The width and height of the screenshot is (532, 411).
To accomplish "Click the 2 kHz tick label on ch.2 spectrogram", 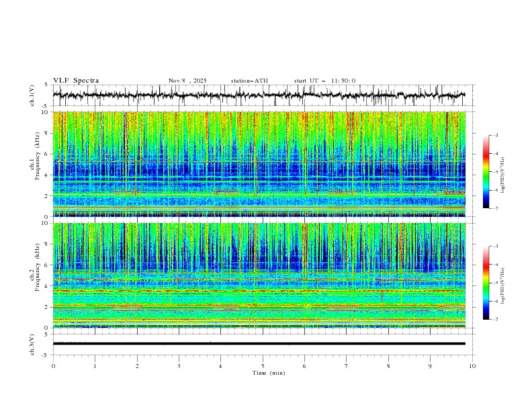I will coord(48,307).
